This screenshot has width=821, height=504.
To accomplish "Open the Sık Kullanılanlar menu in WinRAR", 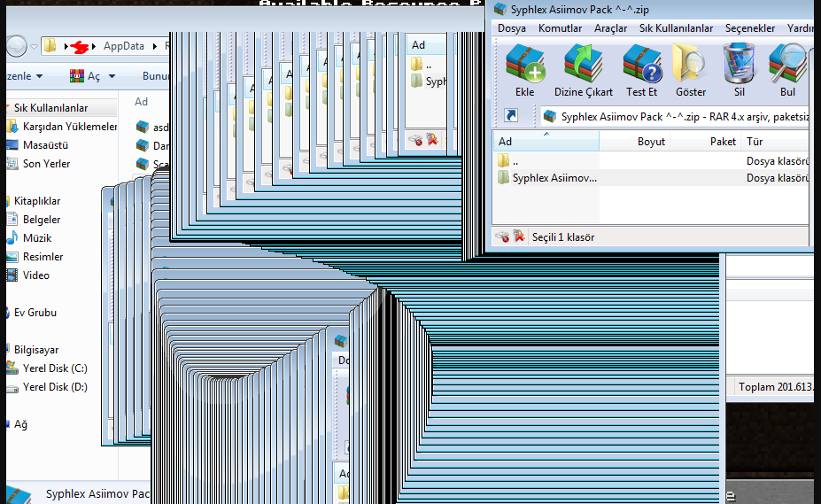I will 676,28.
